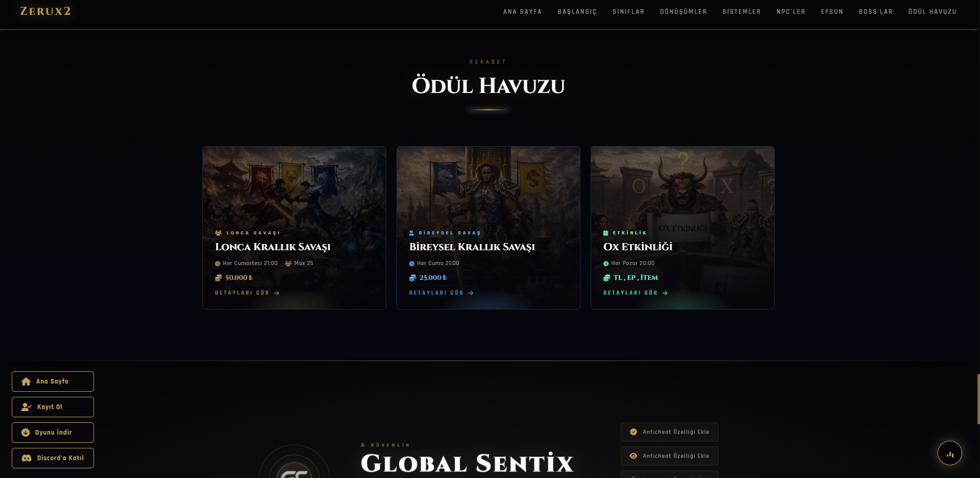Click the download icon beside Oyunu İndir
Viewport: 980px width, 478px height.
click(x=26, y=433)
